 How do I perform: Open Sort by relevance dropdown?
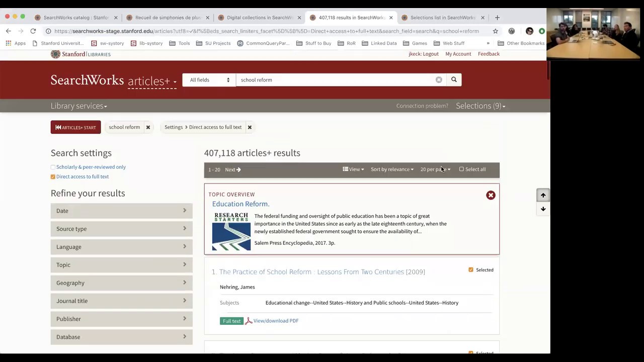[392, 169]
